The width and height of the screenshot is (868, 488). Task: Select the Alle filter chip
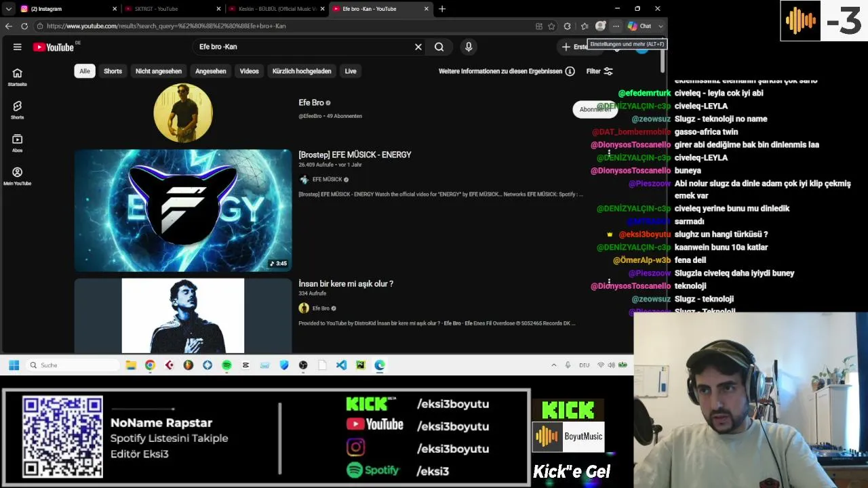[85, 71]
